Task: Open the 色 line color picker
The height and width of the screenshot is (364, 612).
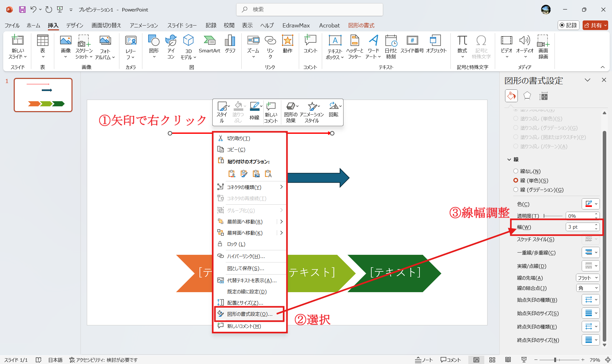Action: coord(590,204)
